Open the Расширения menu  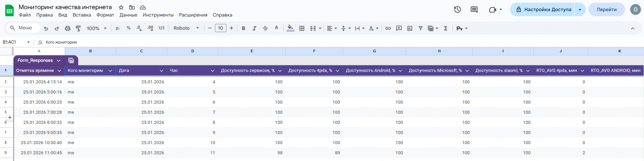click(x=193, y=15)
